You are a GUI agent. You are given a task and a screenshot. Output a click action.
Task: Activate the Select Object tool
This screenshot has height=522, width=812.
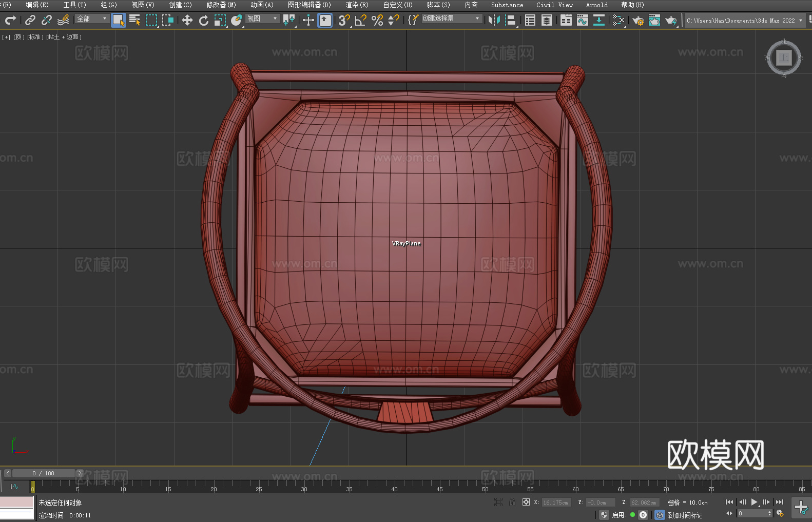pyautogui.click(x=119, y=20)
